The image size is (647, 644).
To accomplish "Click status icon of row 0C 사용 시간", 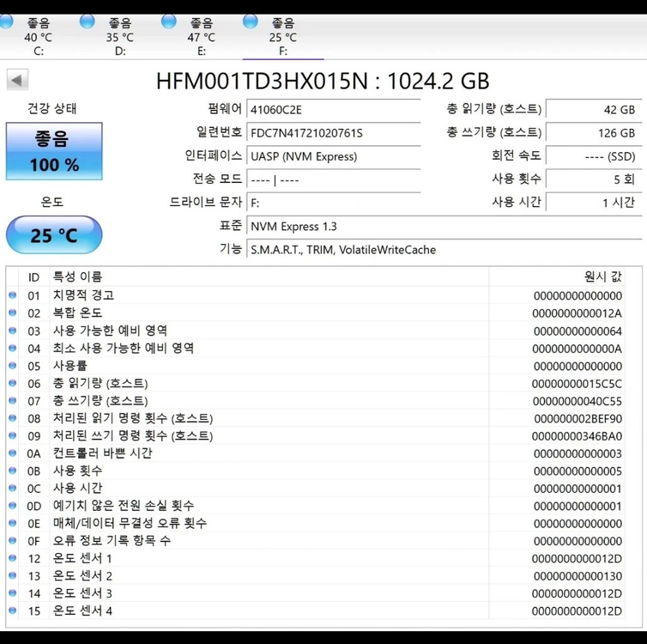I will coord(12,488).
